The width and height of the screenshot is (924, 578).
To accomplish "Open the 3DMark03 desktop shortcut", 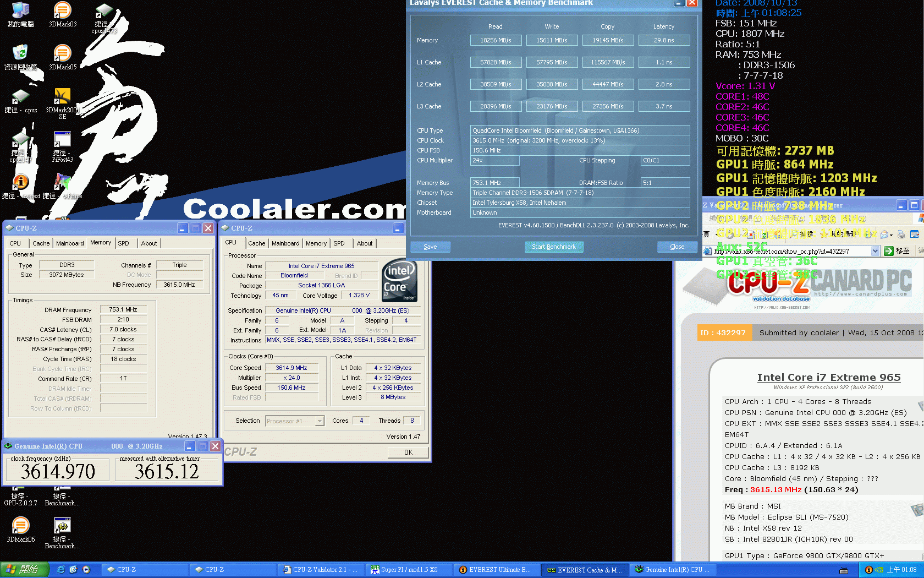I will click(x=62, y=14).
